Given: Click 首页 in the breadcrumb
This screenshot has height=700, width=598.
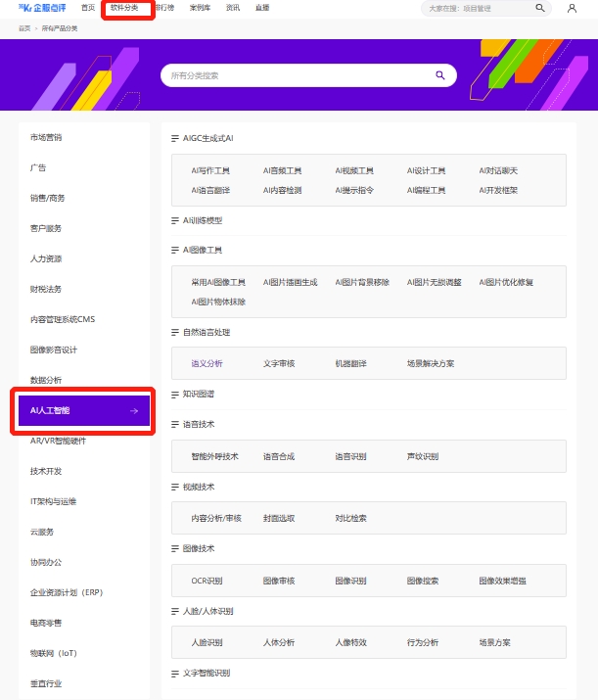Looking at the screenshot, I should [23, 28].
